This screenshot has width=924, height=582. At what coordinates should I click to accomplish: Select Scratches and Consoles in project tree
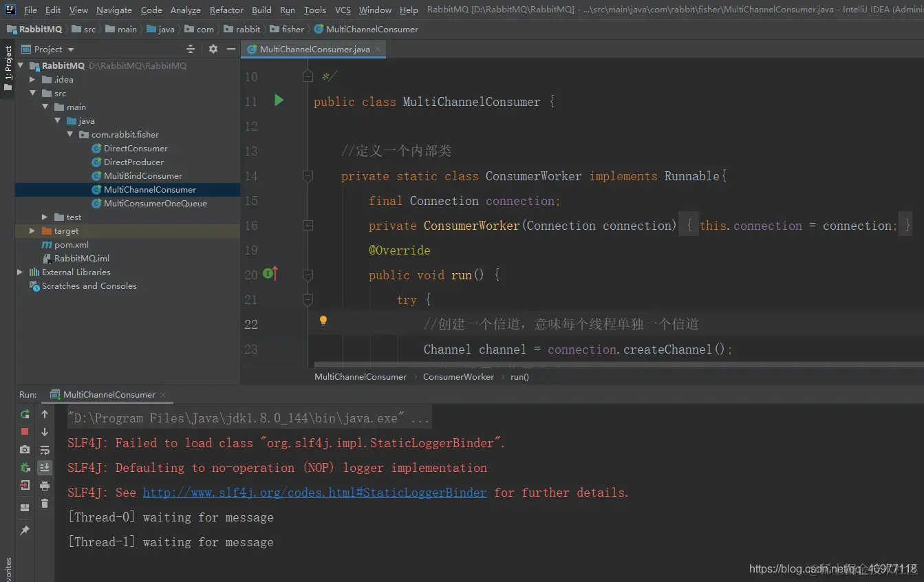tap(89, 286)
